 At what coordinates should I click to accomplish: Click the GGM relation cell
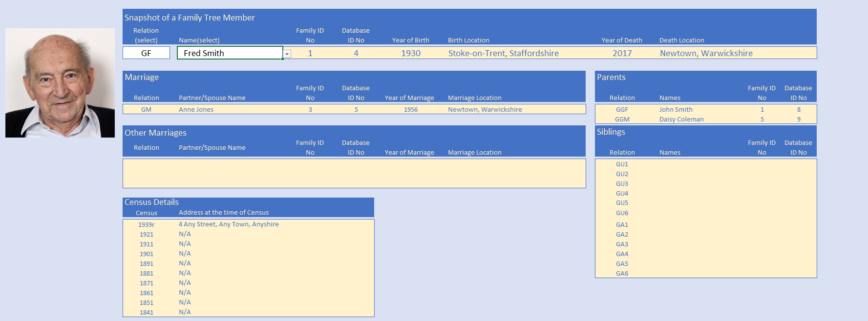pyautogui.click(x=622, y=120)
